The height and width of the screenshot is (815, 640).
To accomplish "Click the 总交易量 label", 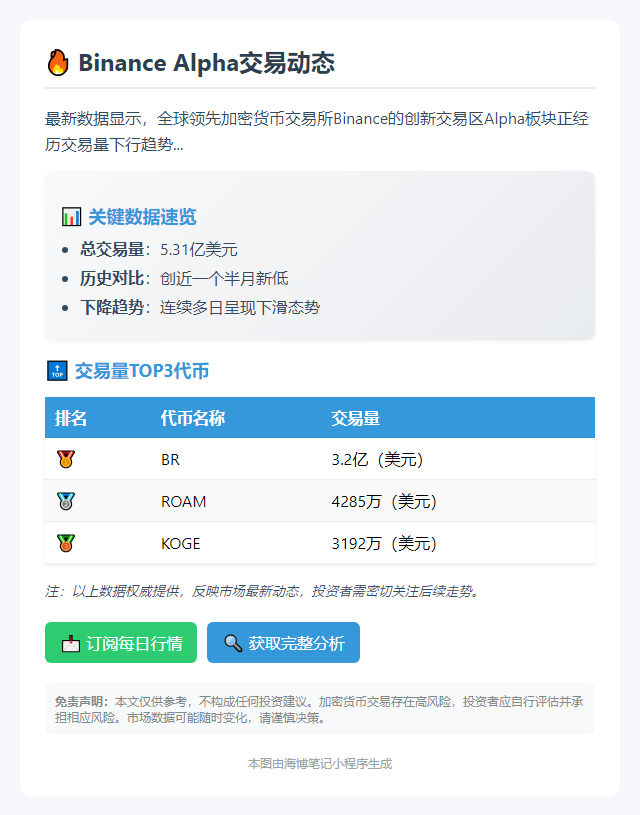I will coord(112,249).
